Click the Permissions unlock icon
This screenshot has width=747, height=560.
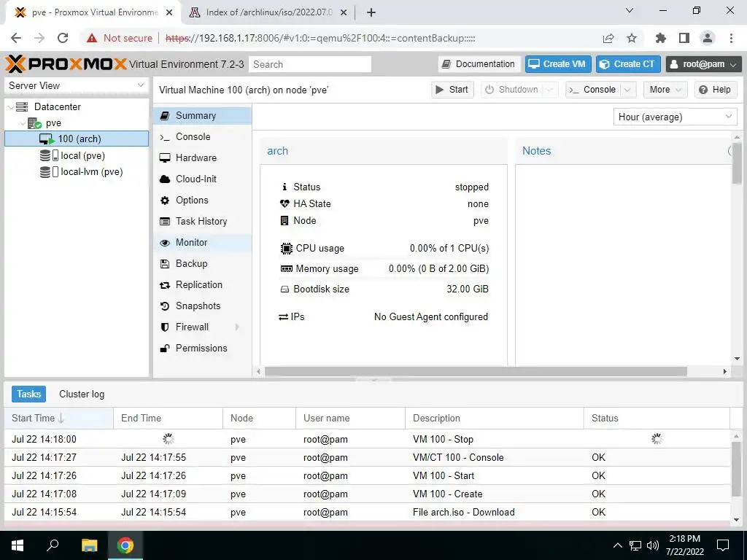coord(165,348)
